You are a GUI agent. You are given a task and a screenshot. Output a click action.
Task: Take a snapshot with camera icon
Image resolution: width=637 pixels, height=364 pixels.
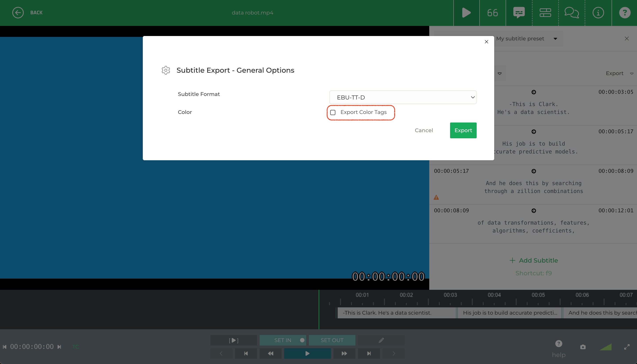tap(583, 347)
